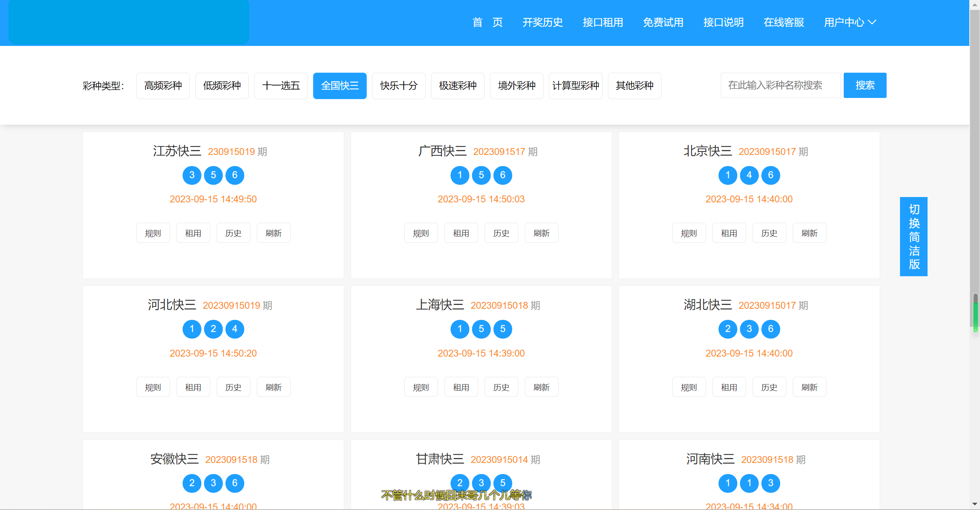The height and width of the screenshot is (510, 980).
Task: Refresh 江苏快三 results with 刷新
Action: [x=274, y=233]
